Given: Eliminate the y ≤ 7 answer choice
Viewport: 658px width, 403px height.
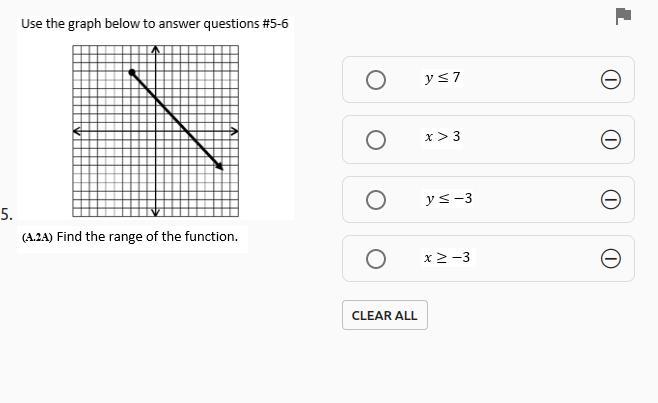Looking at the screenshot, I should click(x=610, y=80).
